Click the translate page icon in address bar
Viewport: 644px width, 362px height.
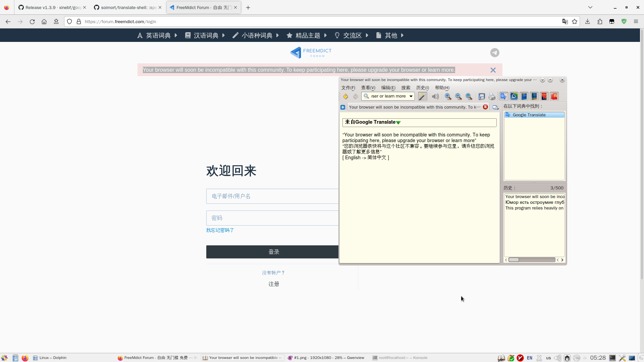565,21
